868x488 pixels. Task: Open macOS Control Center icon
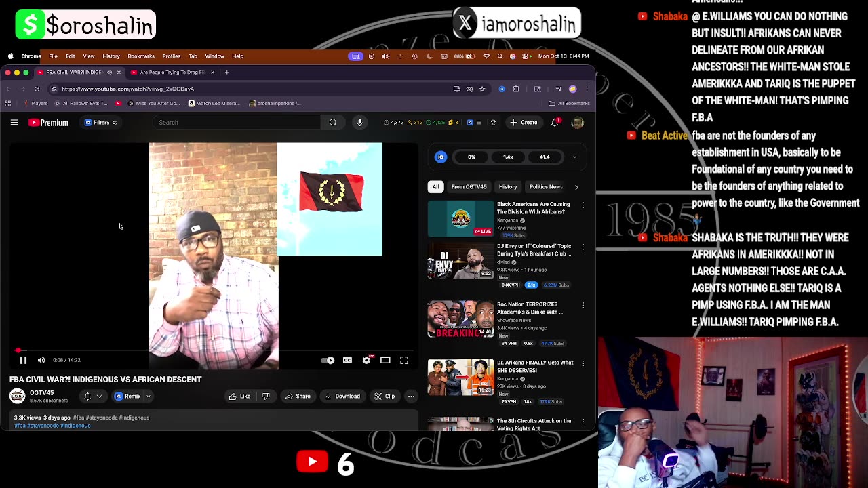525,56
